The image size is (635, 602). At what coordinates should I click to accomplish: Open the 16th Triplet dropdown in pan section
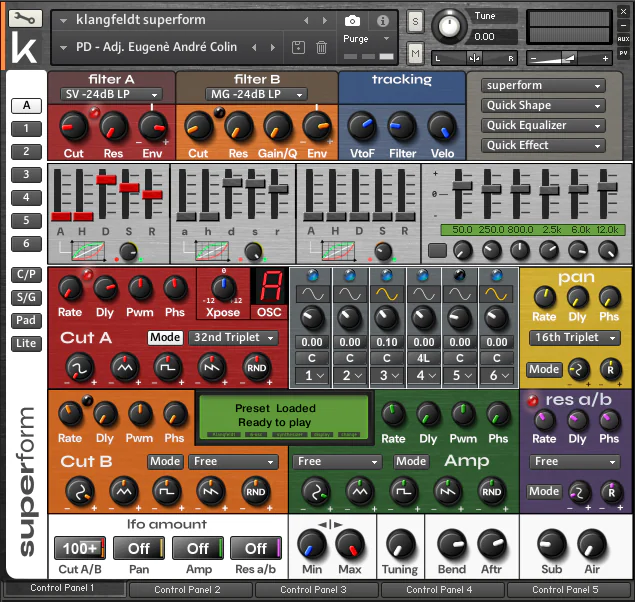pyautogui.click(x=574, y=337)
